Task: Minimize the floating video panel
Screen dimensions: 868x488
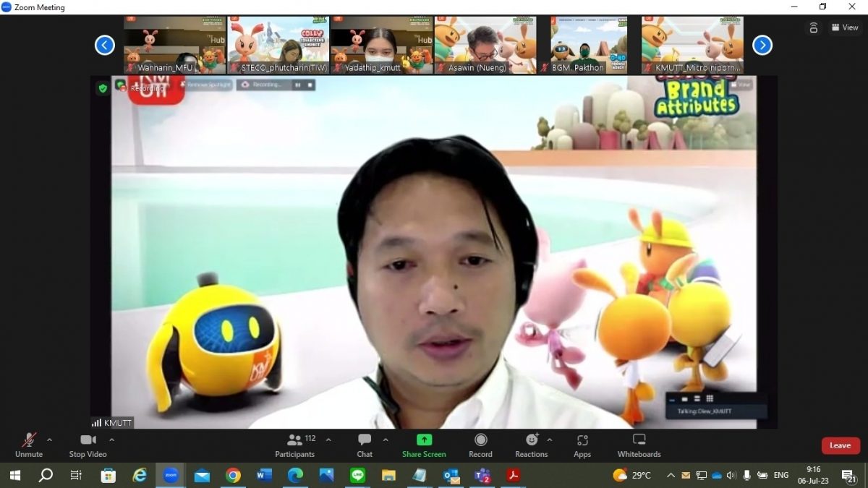Action: (x=673, y=398)
